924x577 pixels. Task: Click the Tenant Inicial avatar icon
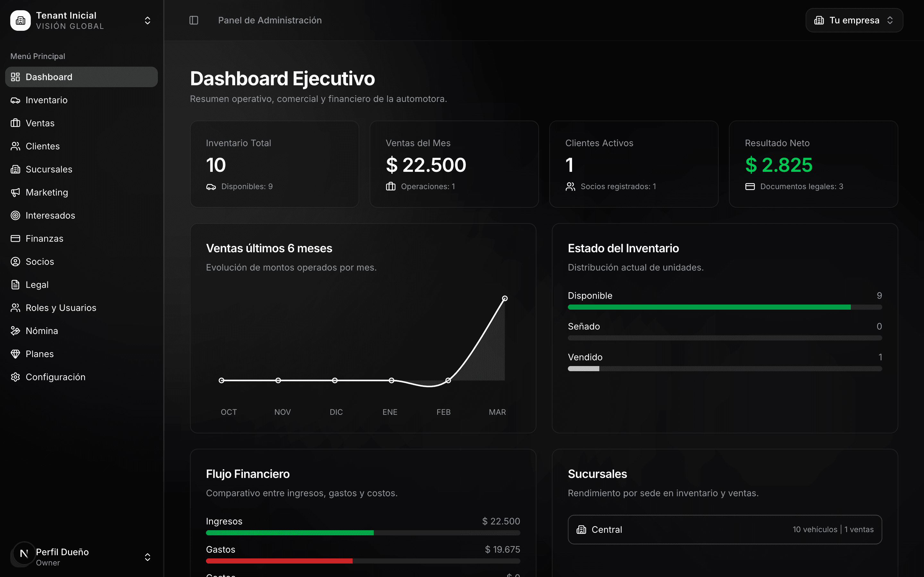[20, 21]
